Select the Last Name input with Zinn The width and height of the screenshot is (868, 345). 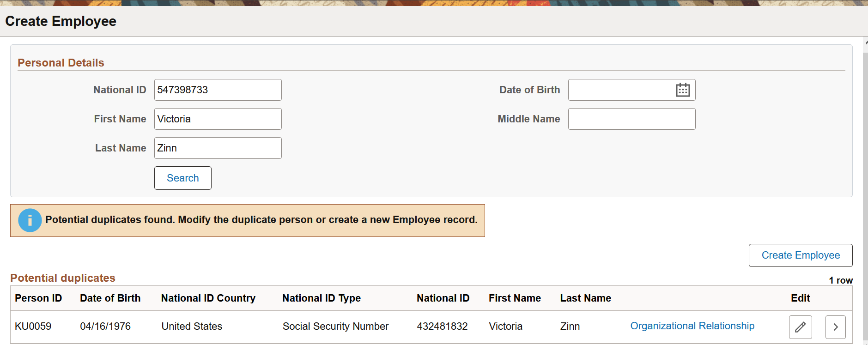pyautogui.click(x=218, y=148)
